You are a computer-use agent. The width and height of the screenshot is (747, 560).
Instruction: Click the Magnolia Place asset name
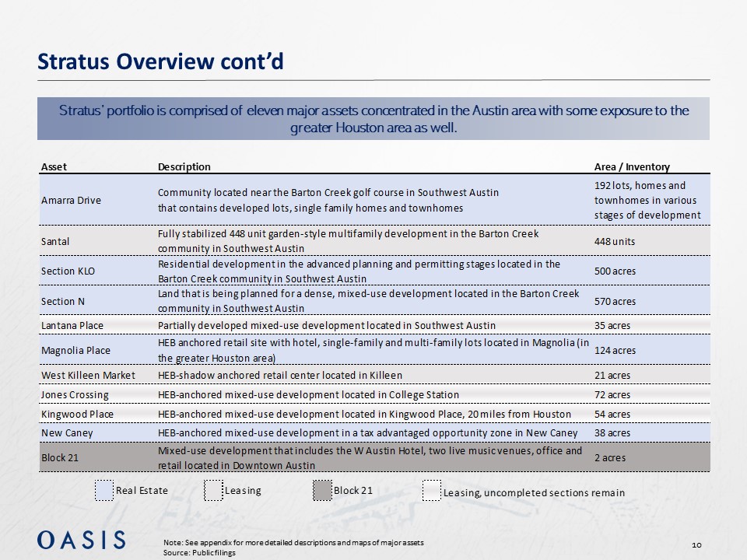pyautogui.click(x=75, y=350)
